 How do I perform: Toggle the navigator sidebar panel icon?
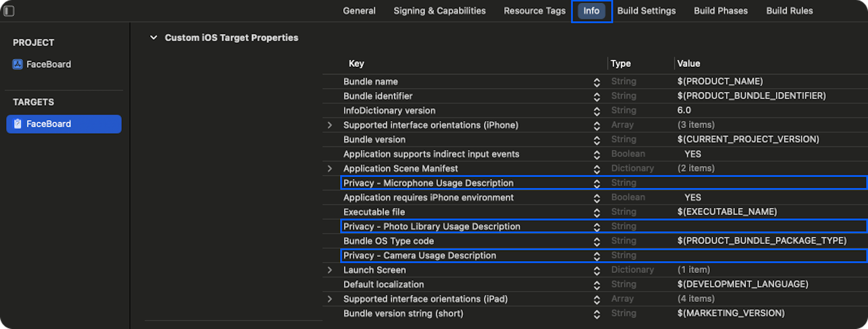coord(9,11)
